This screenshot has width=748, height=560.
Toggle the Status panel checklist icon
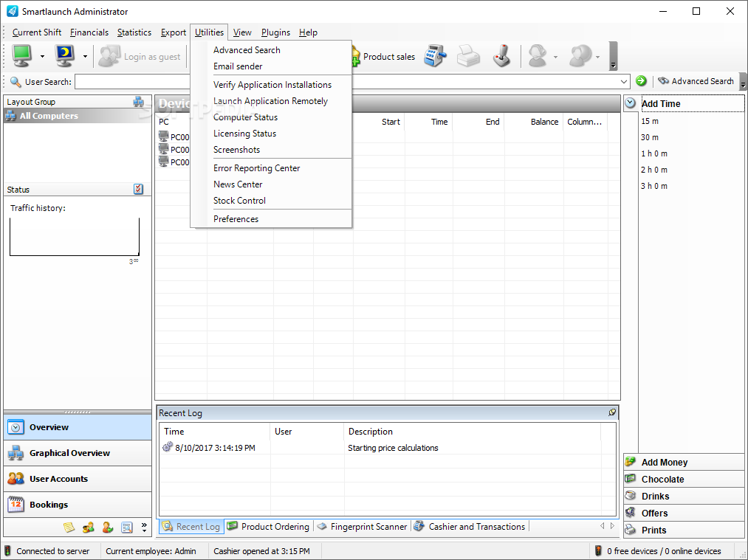[138, 189]
